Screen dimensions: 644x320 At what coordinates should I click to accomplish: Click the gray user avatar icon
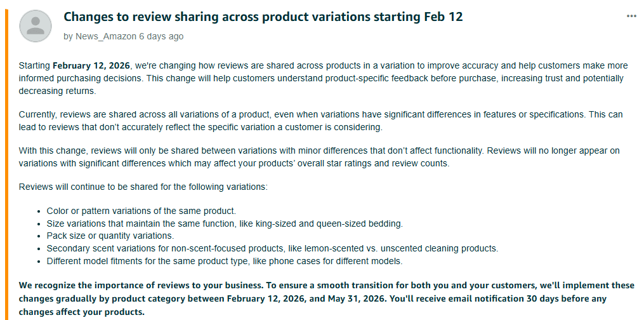click(x=36, y=25)
